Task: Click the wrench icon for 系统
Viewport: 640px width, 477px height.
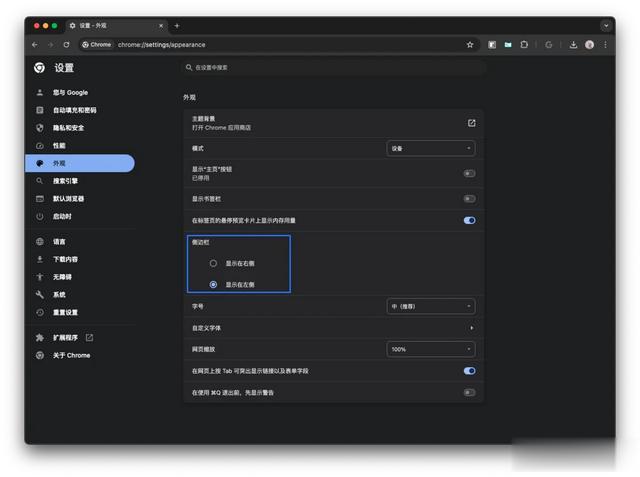Action: (40, 295)
